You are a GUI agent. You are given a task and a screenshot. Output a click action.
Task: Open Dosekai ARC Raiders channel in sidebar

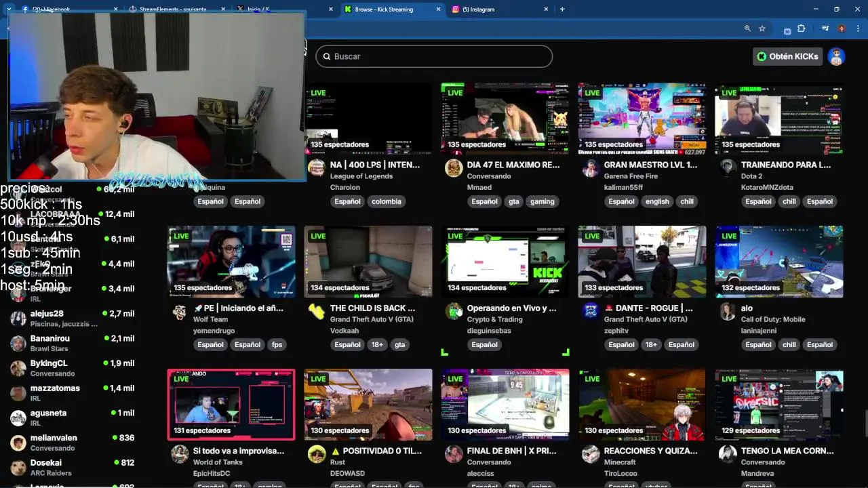pos(73,467)
